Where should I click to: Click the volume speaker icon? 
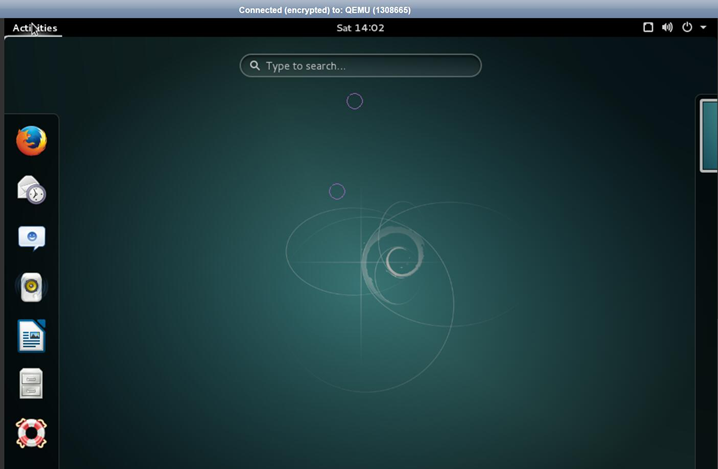pyautogui.click(x=667, y=27)
